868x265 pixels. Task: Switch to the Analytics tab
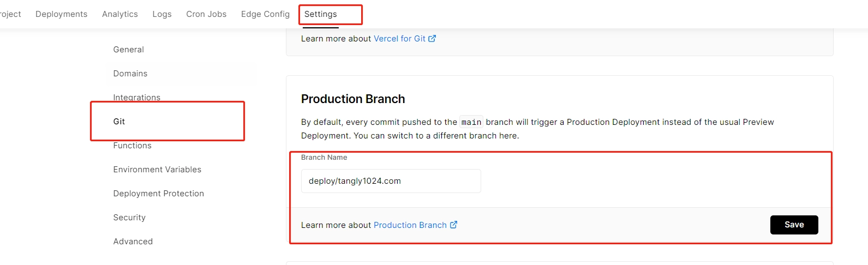click(x=120, y=14)
